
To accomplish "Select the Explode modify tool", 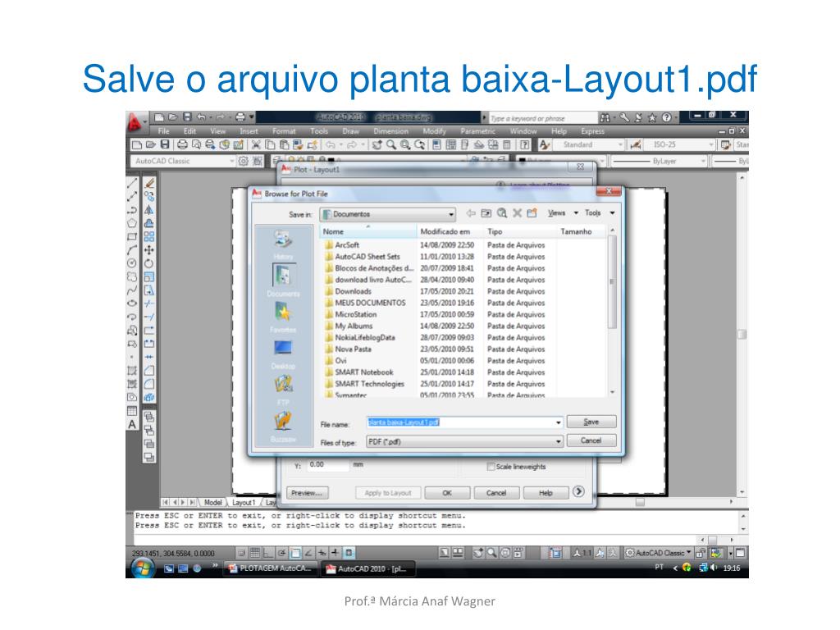I will tap(149, 398).
